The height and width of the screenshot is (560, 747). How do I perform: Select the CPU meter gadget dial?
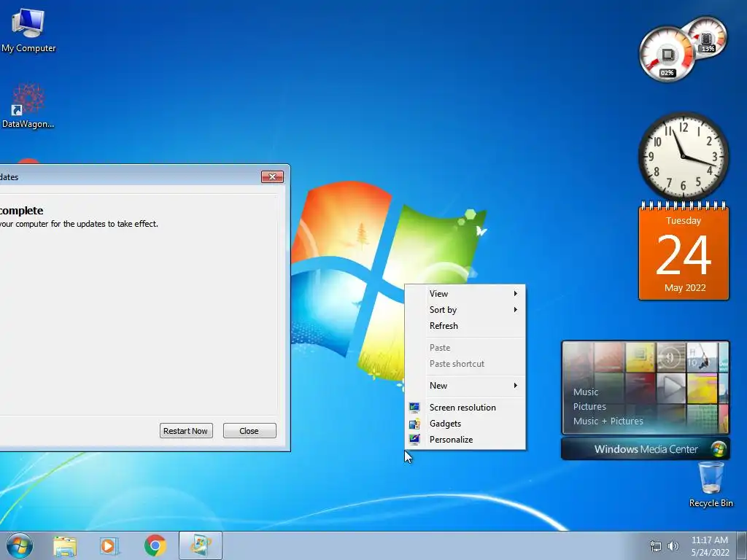pyautogui.click(x=667, y=54)
